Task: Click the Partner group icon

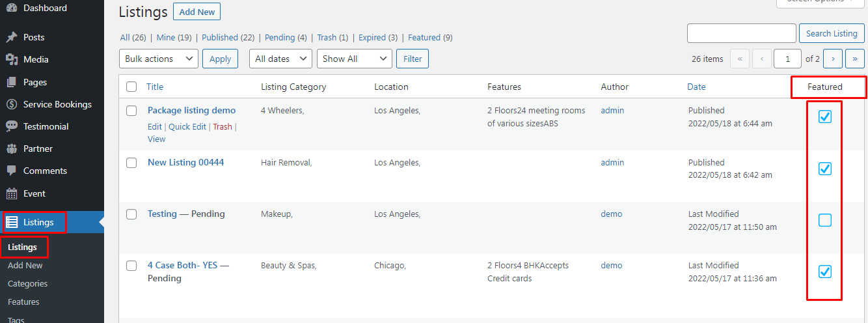Action: coord(12,148)
